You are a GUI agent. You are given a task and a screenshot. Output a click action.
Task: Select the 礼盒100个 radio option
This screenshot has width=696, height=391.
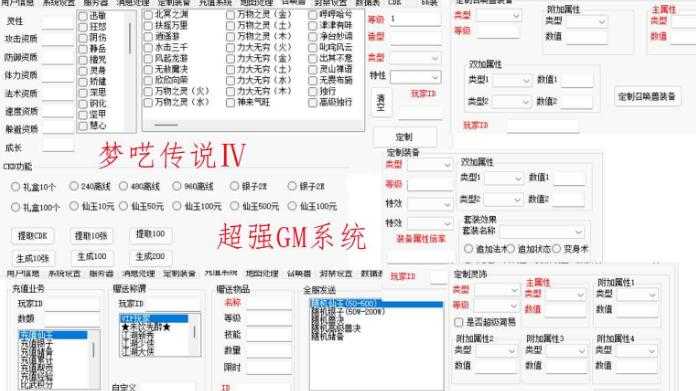(16, 207)
